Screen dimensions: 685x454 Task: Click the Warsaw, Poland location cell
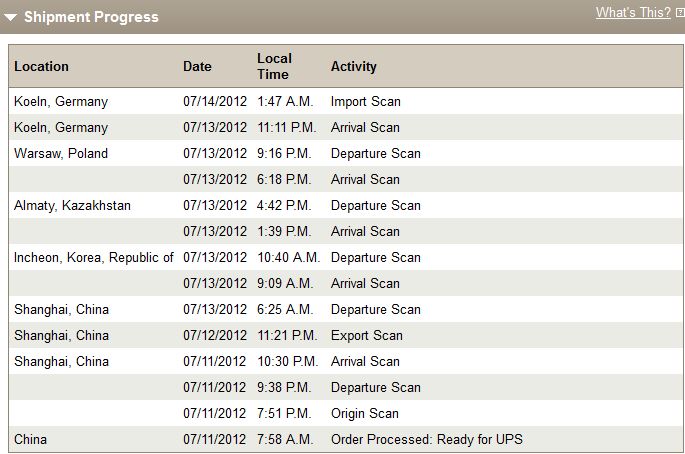(x=61, y=153)
